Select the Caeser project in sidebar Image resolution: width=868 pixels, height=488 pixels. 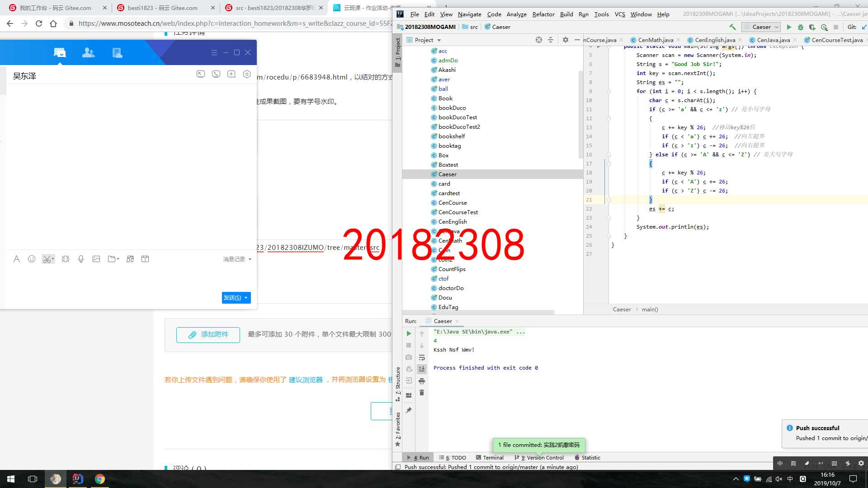pyautogui.click(x=447, y=174)
